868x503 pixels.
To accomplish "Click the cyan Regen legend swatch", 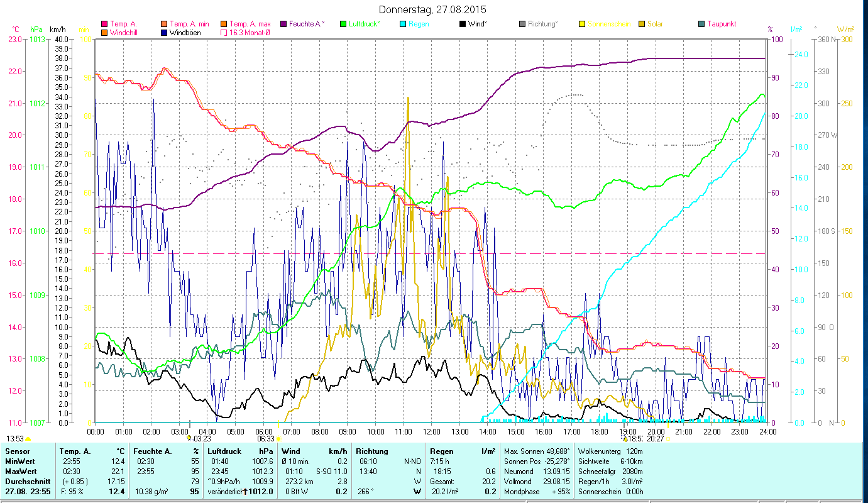I will click(x=404, y=24).
